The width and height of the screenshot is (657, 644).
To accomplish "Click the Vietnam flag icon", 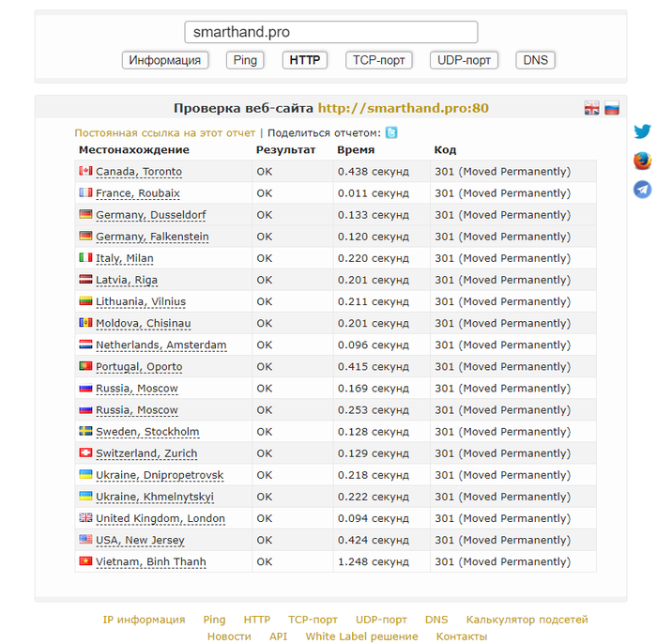I will (85, 561).
